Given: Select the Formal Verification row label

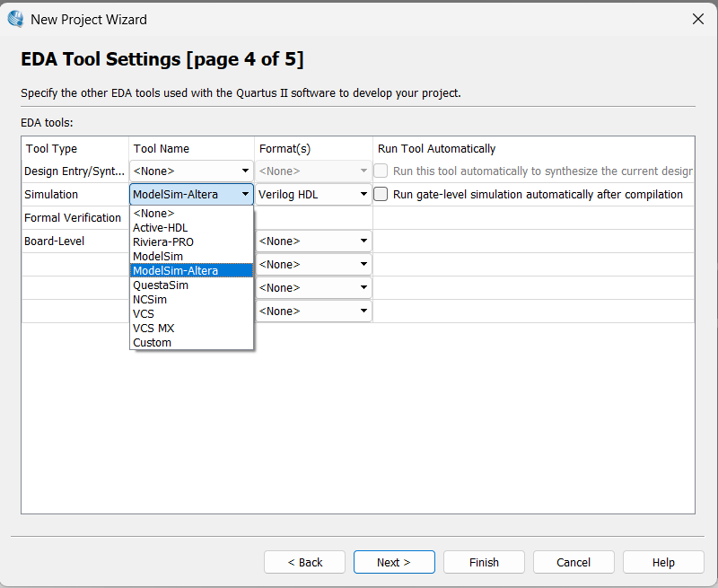Looking at the screenshot, I should [73, 218].
